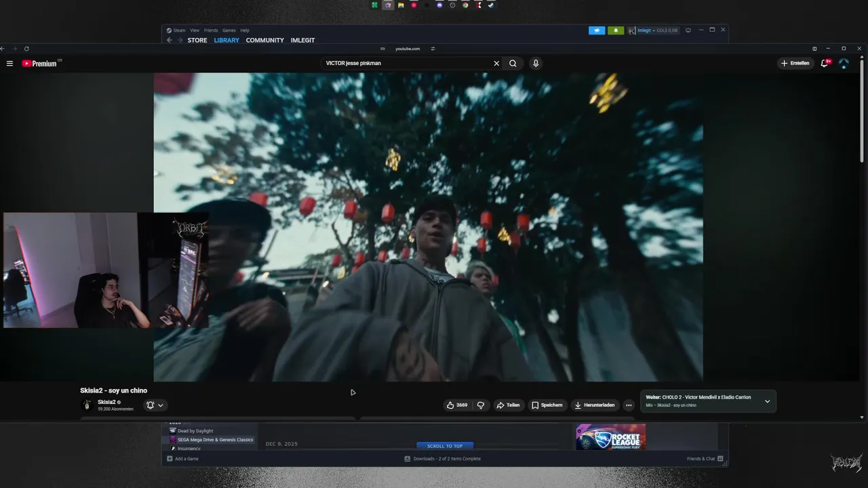Open site settings icon right of address
This screenshot has width=868, height=488.
coord(433,49)
